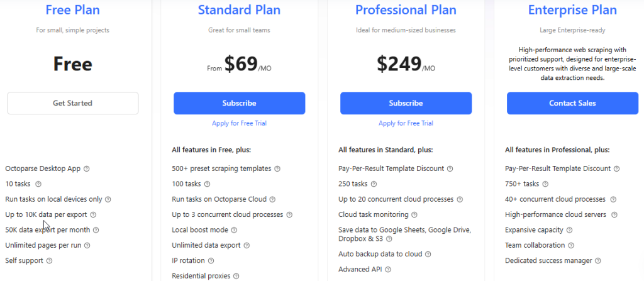
Task: Open Professional Plan's Apply for Free Trial link
Action: (406, 123)
